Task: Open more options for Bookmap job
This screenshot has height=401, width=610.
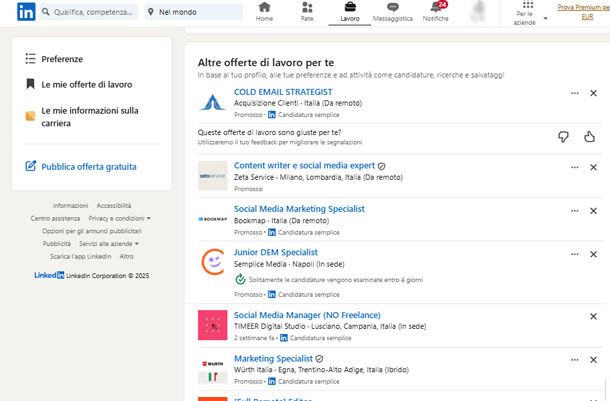Action: (575, 211)
